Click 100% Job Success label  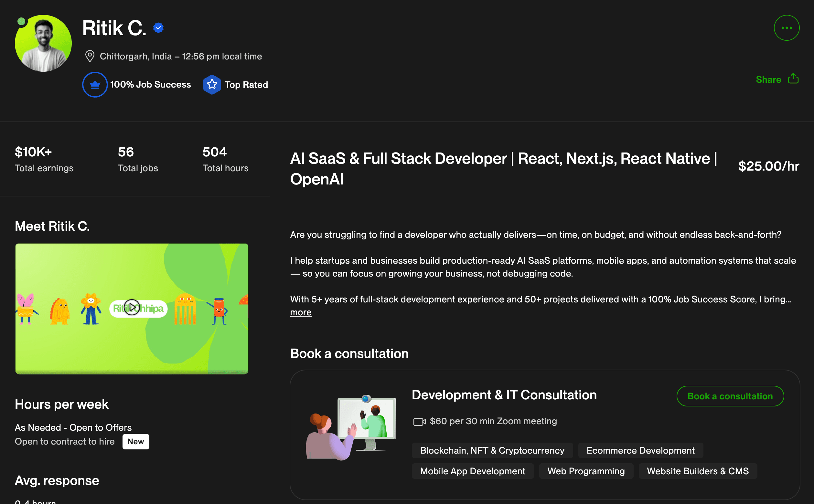click(x=150, y=85)
